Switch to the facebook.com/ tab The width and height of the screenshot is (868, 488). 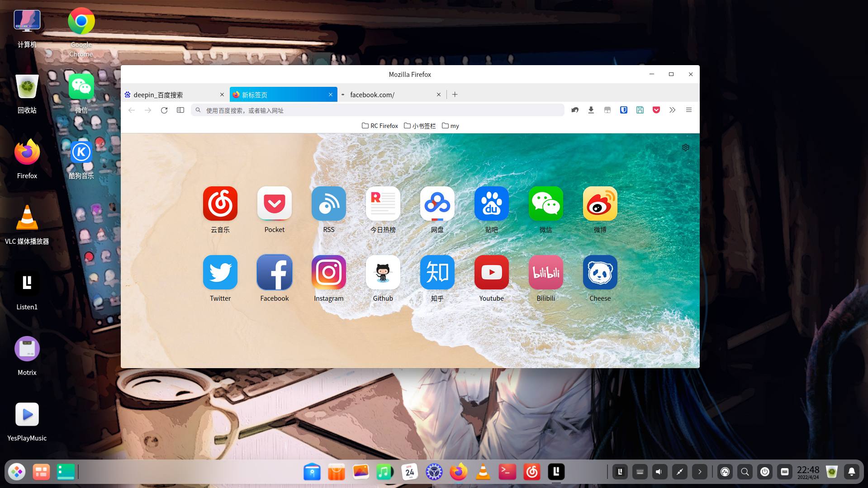coord(391,95)
